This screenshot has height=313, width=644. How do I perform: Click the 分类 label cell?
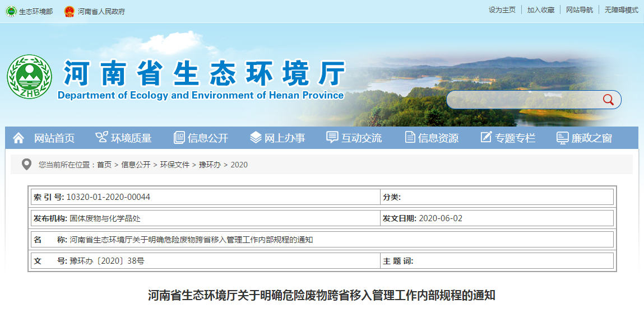click(x=392, y=197)
